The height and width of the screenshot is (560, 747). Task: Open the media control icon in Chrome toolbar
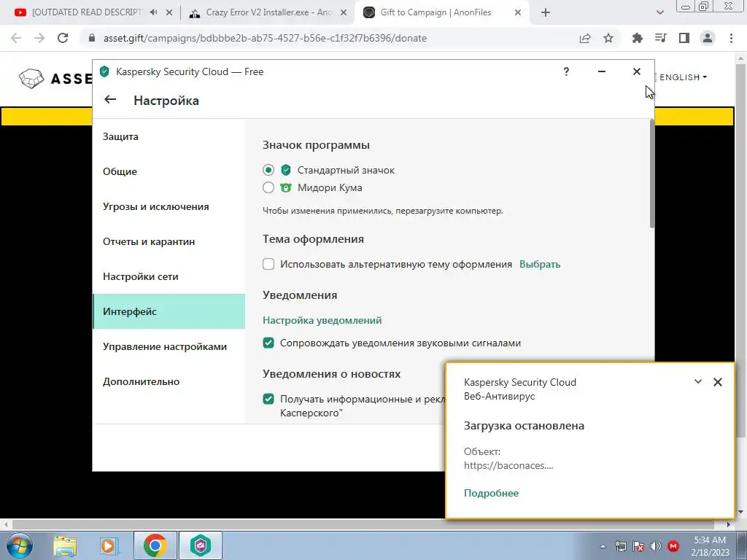tap(660, 38)
